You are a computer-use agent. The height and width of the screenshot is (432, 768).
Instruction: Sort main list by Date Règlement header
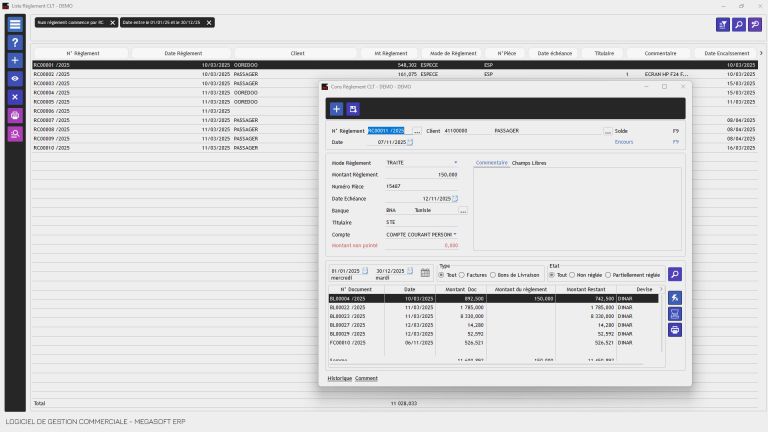(x=183, y=53)
